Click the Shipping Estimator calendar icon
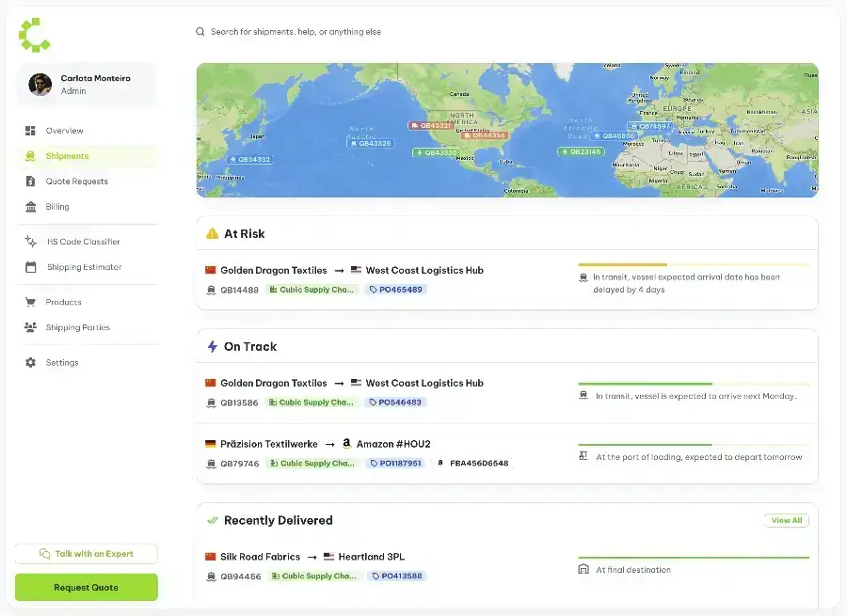847x616 pixels. coord(31,267)
